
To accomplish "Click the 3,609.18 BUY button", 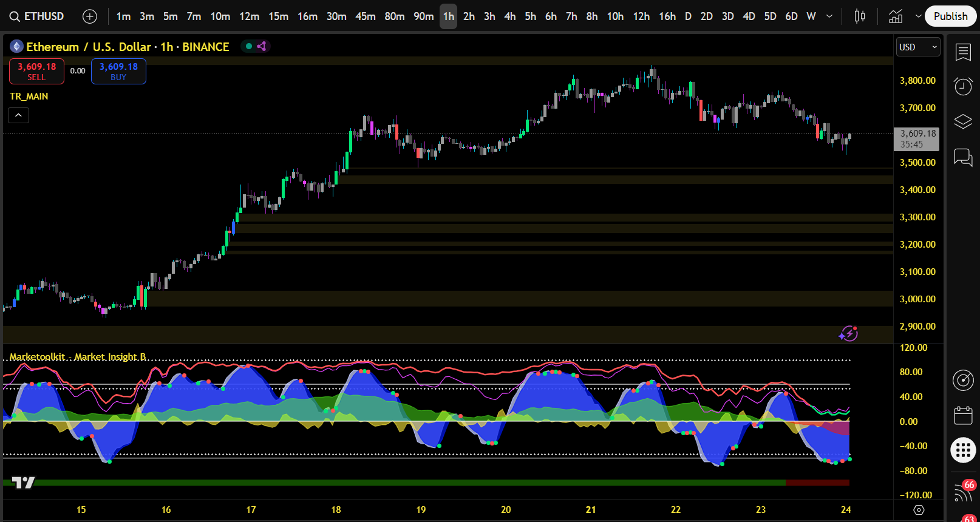I will click(118, 71).
